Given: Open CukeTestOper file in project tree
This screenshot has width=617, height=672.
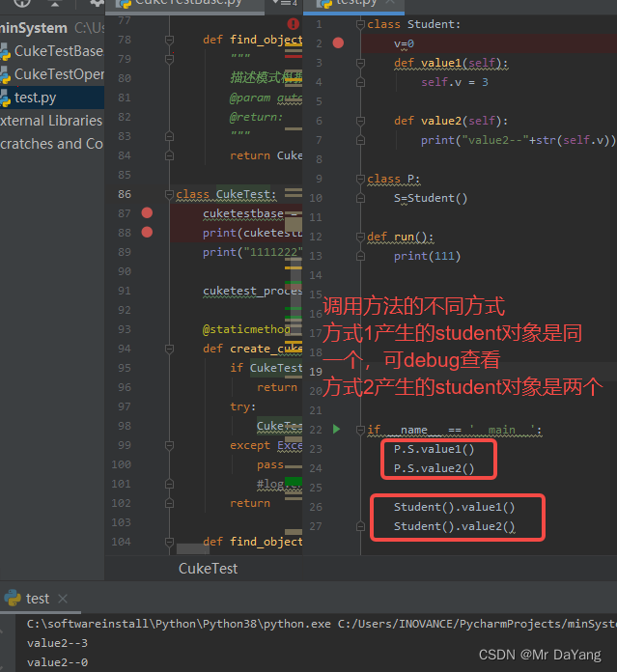Looking at the screenshot, I should coord(59,74).
